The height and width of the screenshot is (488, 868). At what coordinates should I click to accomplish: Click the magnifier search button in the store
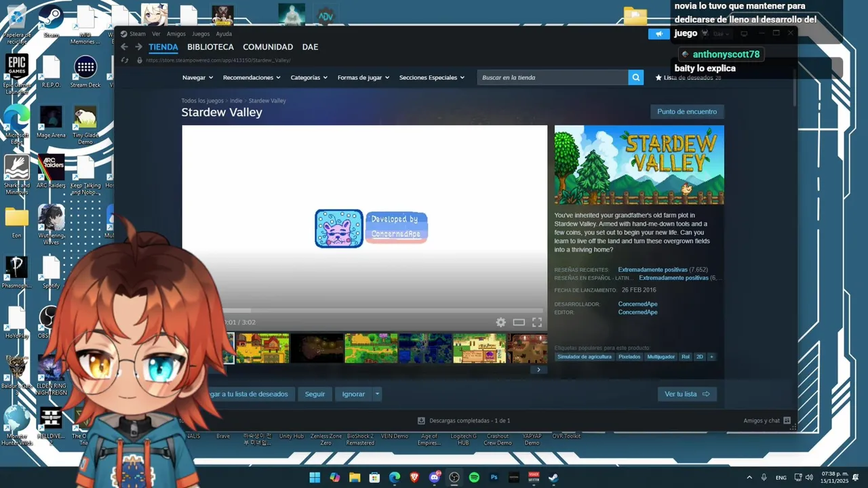click(x=635, y=77)
